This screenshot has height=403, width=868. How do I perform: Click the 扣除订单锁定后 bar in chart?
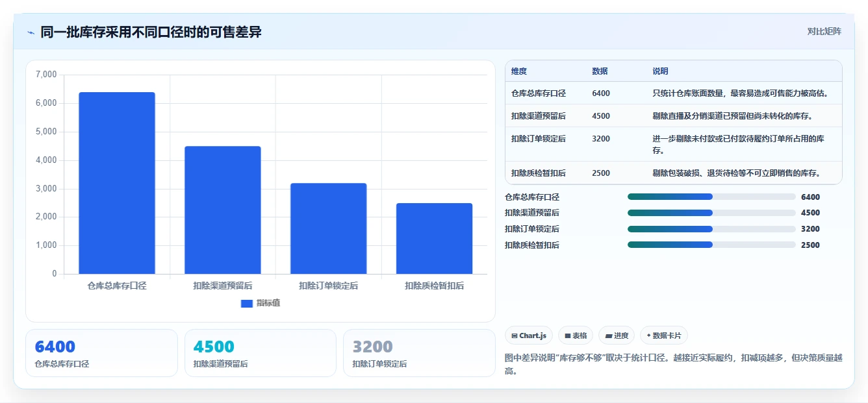pyautogui.click(x=329, y=228)
